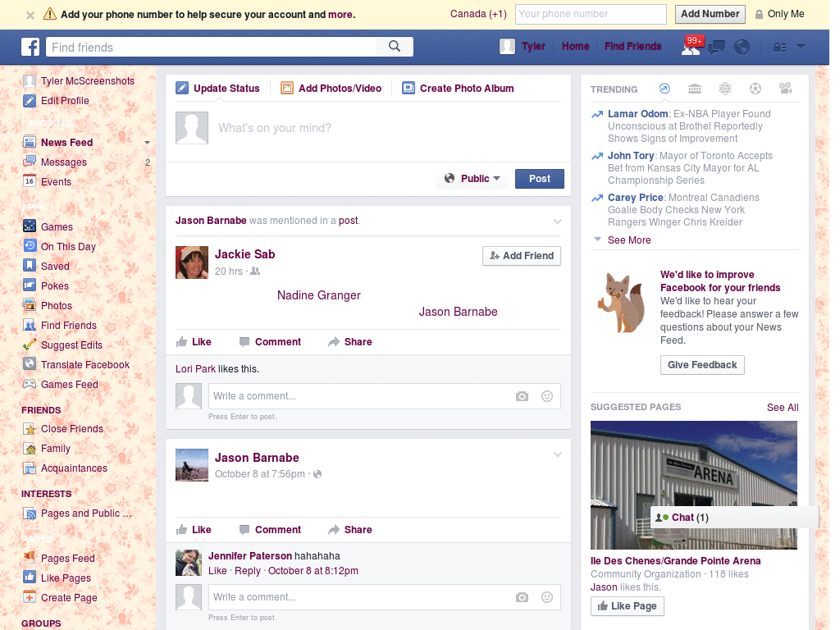Dismiss the phone number banner
The width and height of the screenshot is (840, 630).
pyautogui.click(x=30, y=15)
